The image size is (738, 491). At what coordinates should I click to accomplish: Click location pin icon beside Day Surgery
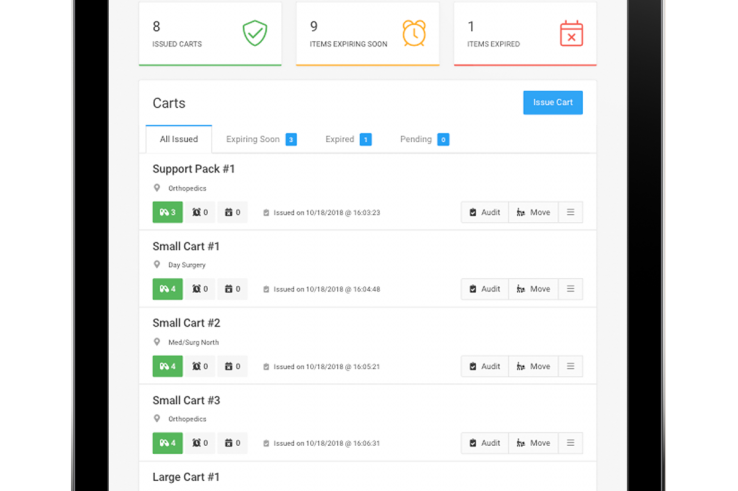pos(157,265)
